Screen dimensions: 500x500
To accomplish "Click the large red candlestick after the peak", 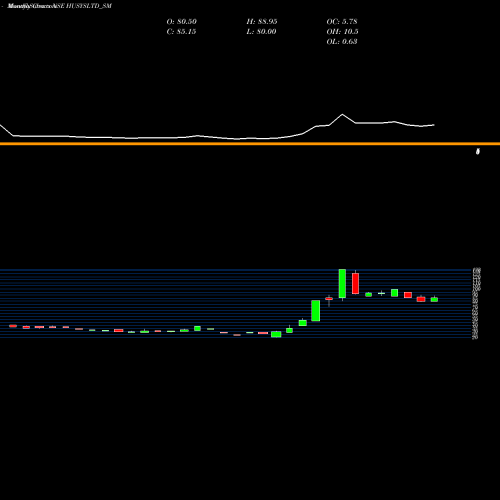I will click(355, 283).
